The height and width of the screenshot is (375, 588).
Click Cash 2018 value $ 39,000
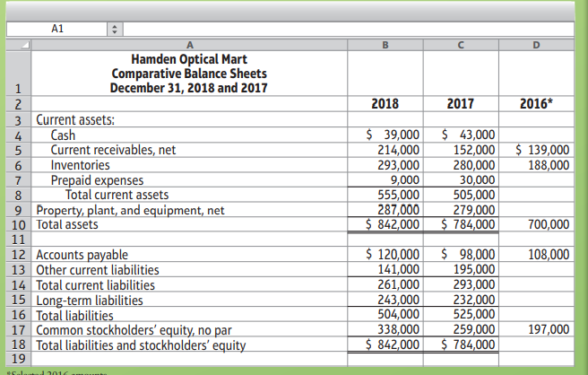(385, 135)
